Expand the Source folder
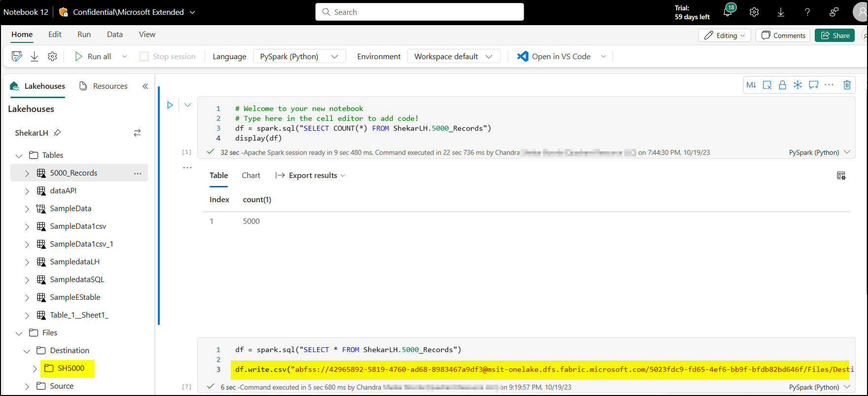The height and width of the screenshot is (396, 868). point(27,386)
